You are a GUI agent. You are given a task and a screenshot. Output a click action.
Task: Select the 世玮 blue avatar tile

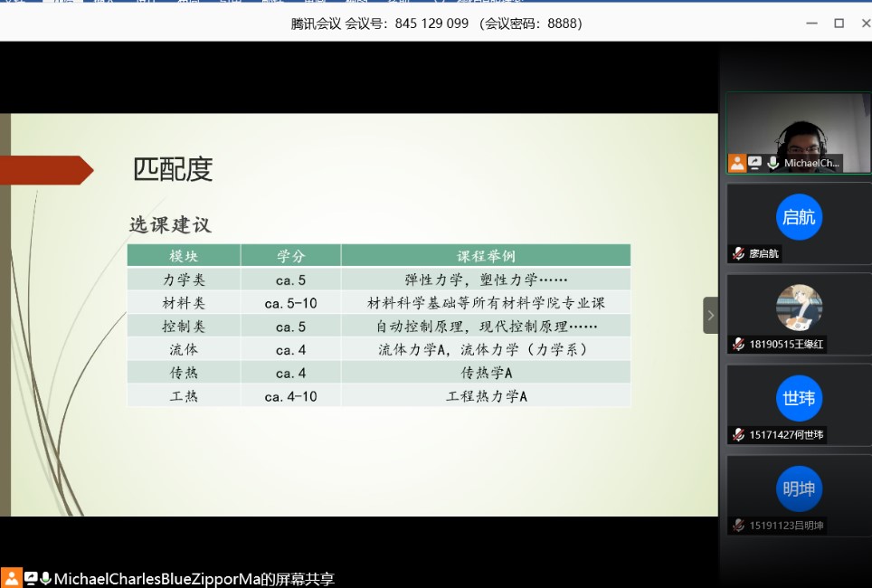(798, 398)
